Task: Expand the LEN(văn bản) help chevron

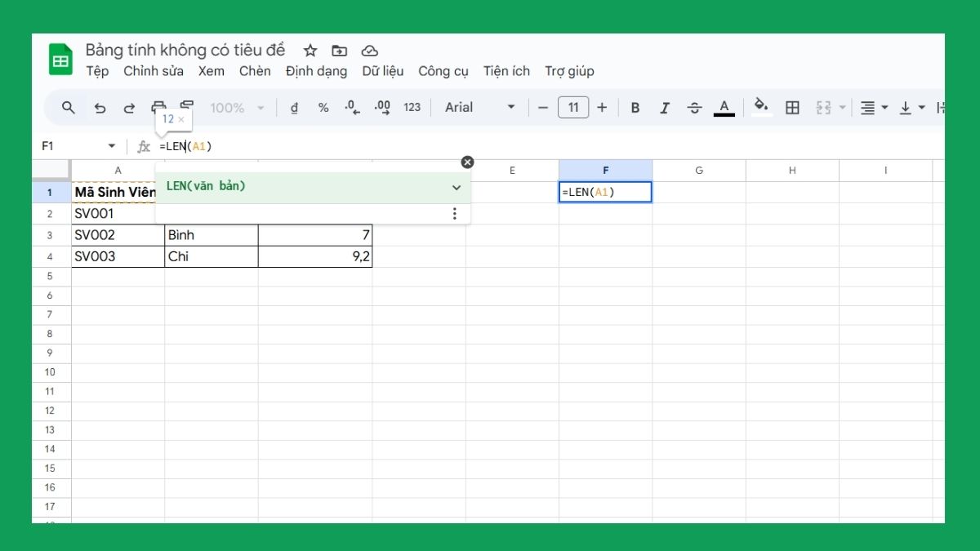Action: pyautogui.click(x=457, y=188)
